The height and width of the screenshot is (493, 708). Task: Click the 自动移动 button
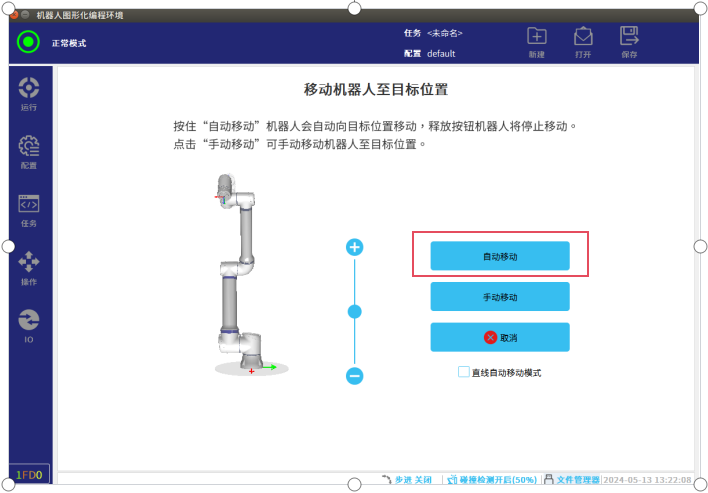(x=500, y=256)
